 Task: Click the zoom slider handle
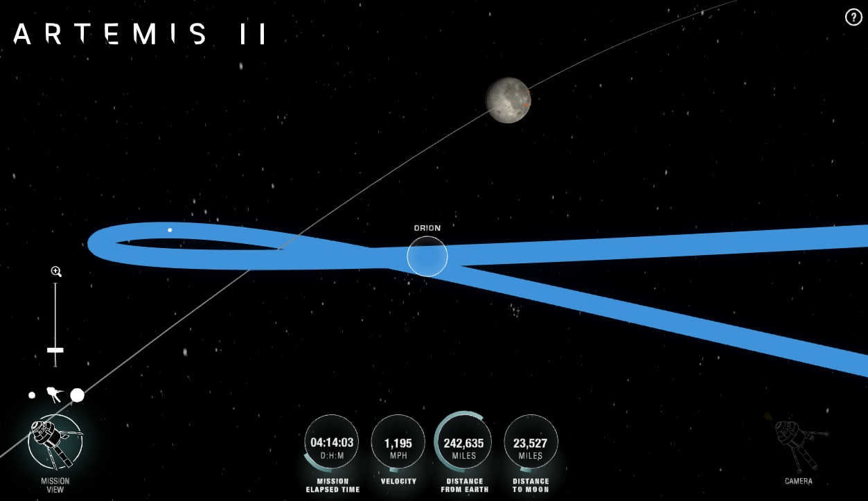click(x=55, y=350)
